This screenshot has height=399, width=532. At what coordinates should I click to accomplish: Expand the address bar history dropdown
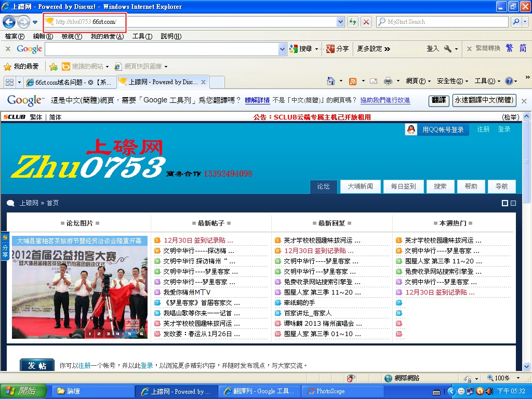pyautogui.click(x=341, y=22)
